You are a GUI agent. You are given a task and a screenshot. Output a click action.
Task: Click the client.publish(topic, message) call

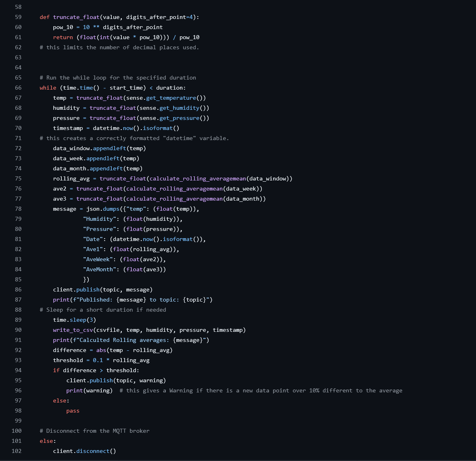click(102, 289)
